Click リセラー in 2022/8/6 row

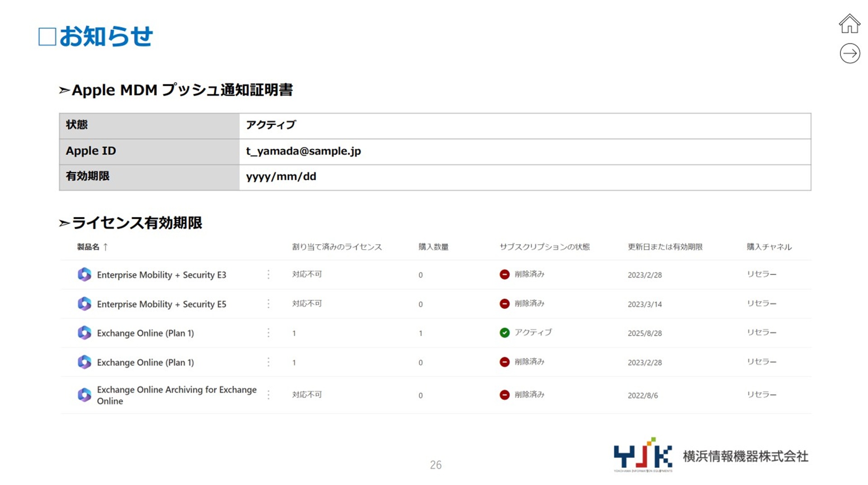761,395
